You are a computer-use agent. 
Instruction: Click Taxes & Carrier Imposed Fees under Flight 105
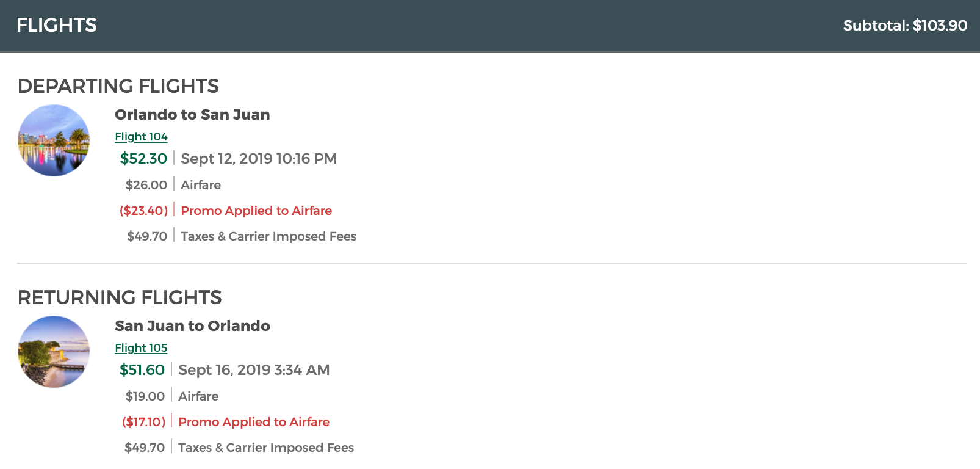tap(266, 448)
